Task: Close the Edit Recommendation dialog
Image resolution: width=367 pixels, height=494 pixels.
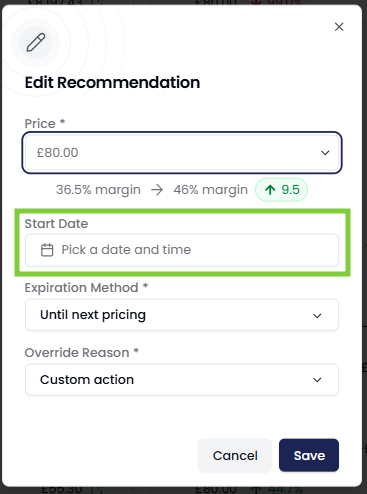Action: pos(339,27)
